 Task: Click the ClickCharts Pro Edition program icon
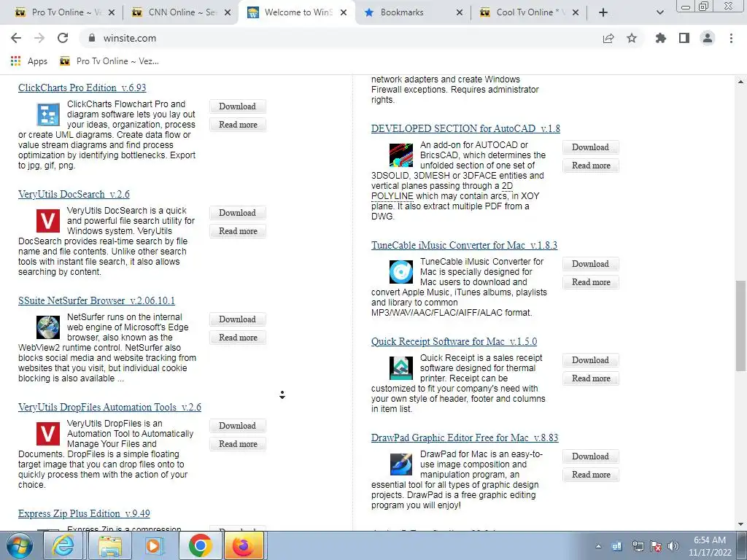click(48, 114)
